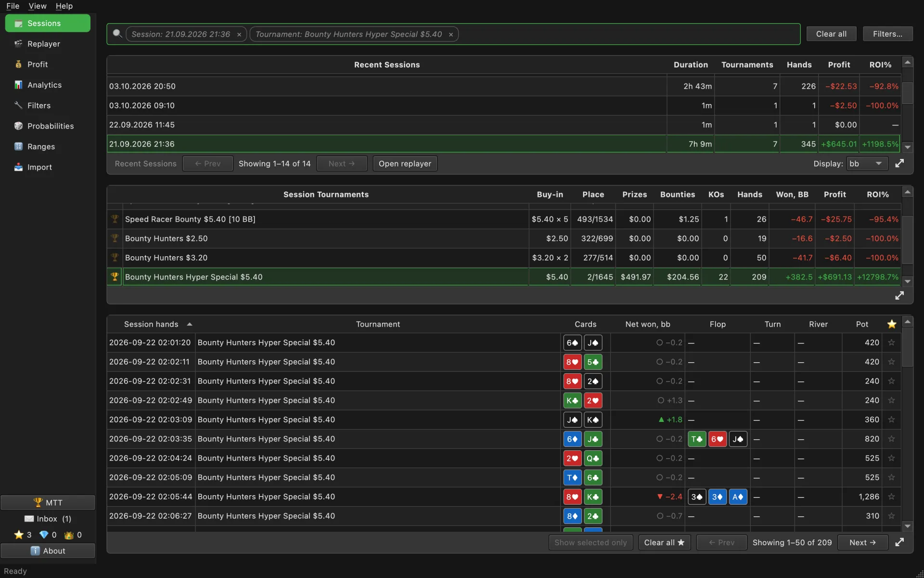Open the Inbox (1) messages

pos(48,519)
